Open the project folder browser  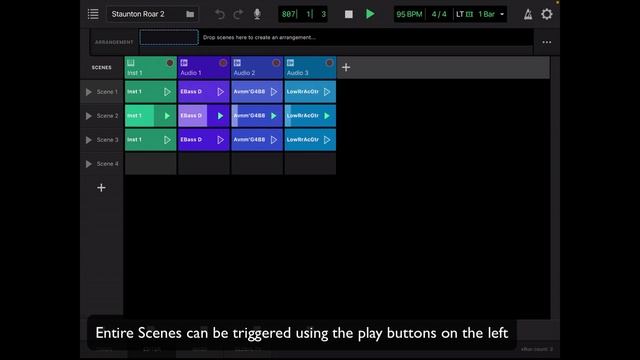click(190, 14)
